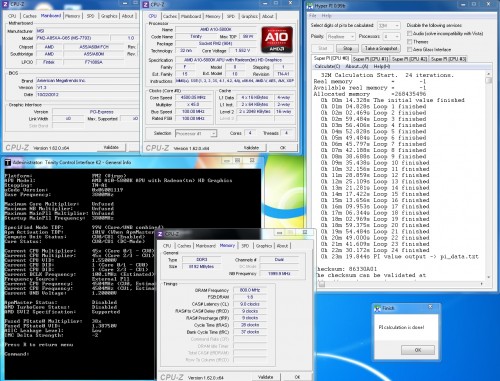Image resolution: width=500 pixels, height=381 pixels.
Task: Toggle the Aero Glass Interface checkbox
Action: click(x=409, y=49)
